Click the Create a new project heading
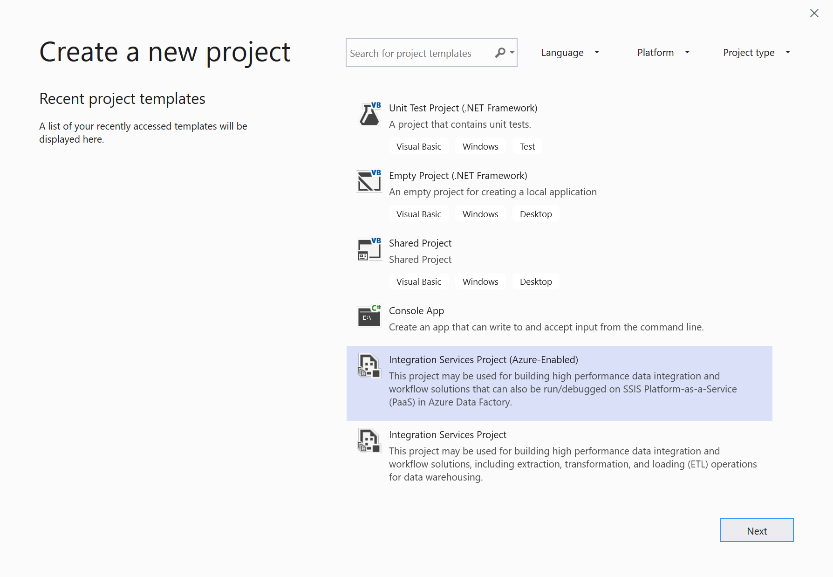 (x=165, y=52)
